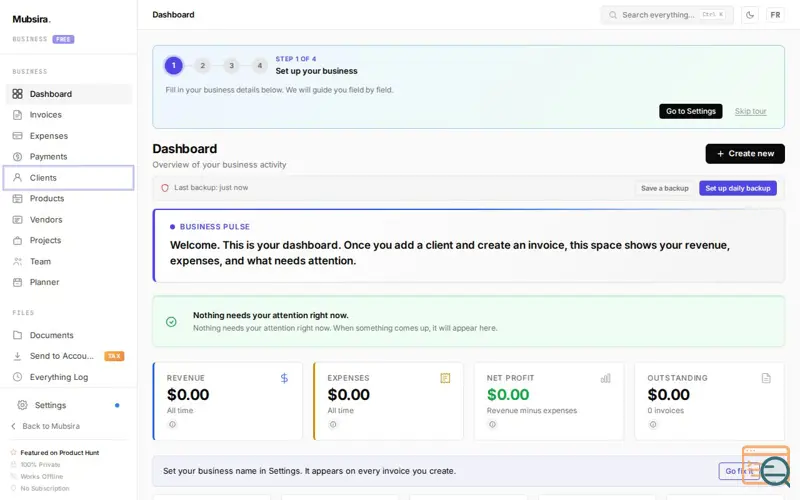Select step 2 in setup tour

(203, 65)
